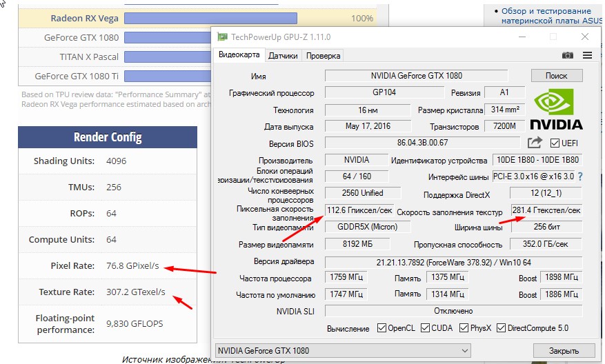Click the camera screenshot icon in GPU-Z
Screen dimensions: 605x364
(x=567, y=55)
